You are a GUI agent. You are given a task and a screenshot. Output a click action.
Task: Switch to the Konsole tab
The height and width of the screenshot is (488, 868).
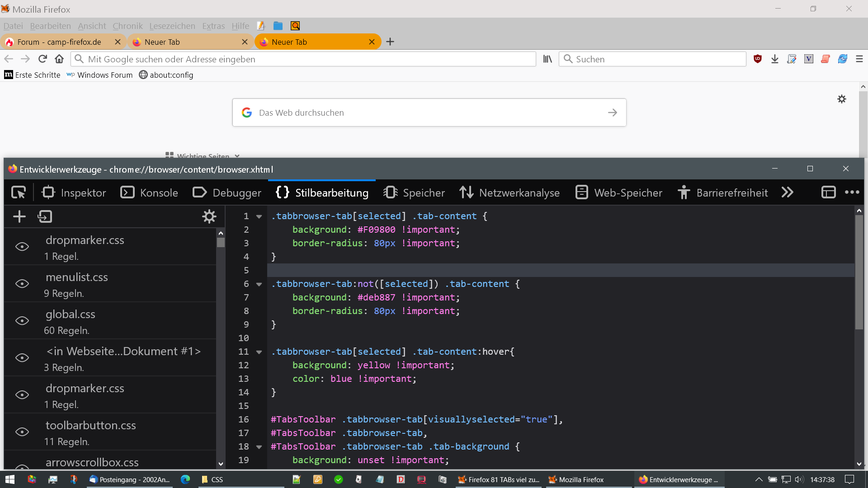[149, 193]
